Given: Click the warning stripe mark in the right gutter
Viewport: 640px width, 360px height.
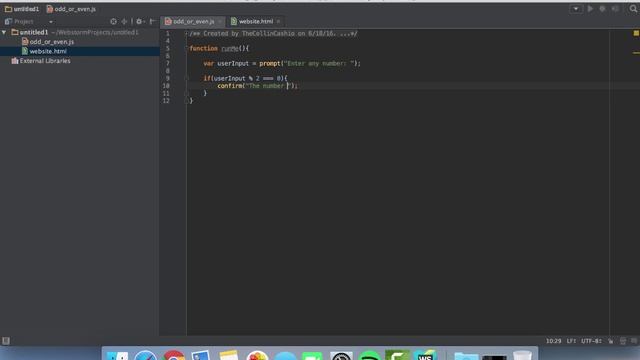Looking at the screenshot, I should click(636, 53).
